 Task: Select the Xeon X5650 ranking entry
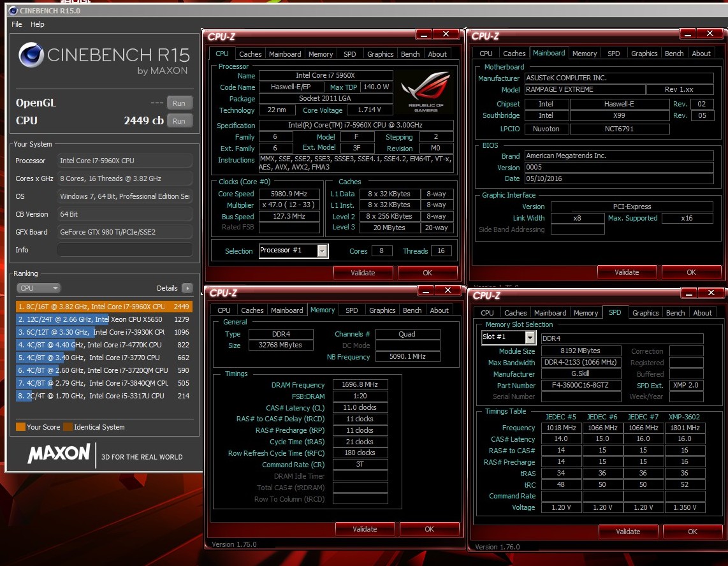(x=104, y=319)
